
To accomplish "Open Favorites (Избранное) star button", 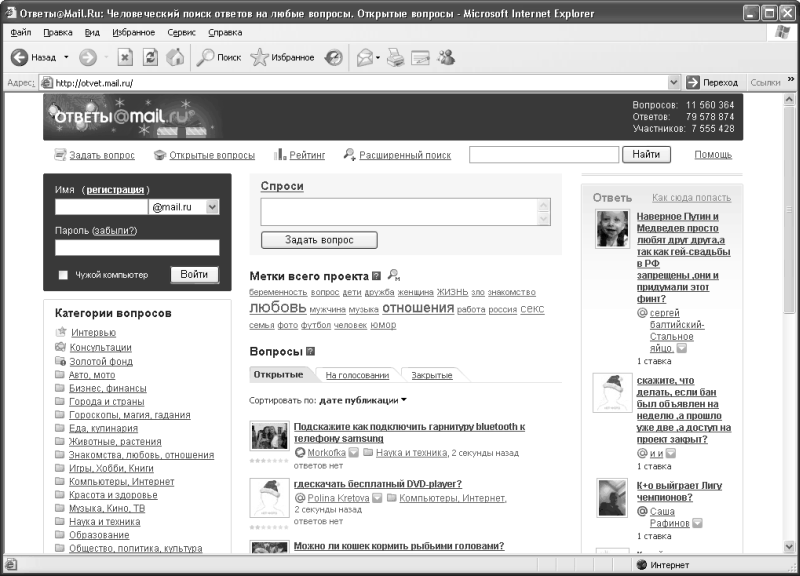I will pyautogui.click(x=282, y=58).
